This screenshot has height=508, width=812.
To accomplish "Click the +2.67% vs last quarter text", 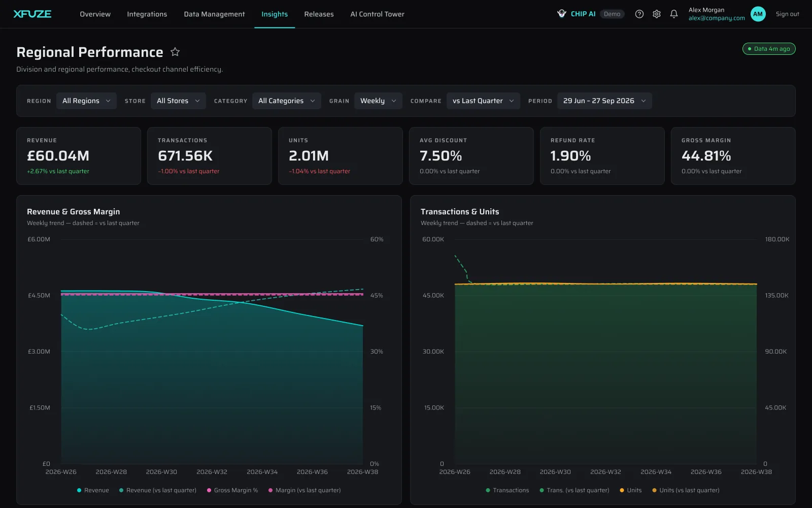I will [x=58, y=171].
